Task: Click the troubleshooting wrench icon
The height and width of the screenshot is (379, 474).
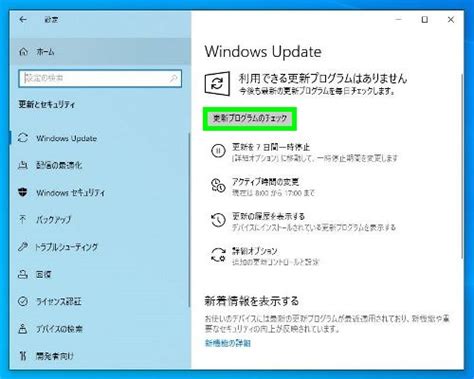Action: 23,247
